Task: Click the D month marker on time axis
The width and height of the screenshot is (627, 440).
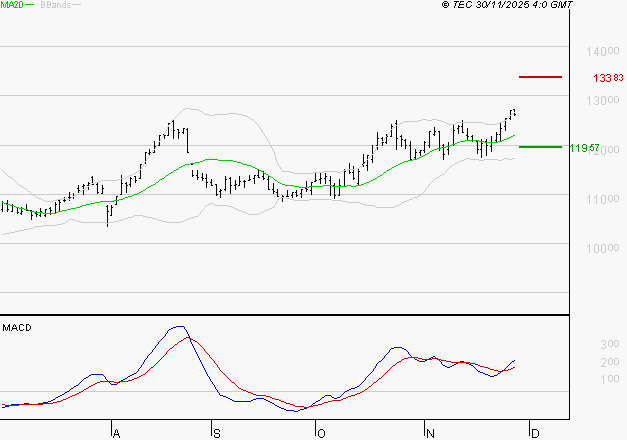Action: coord(535,434)
